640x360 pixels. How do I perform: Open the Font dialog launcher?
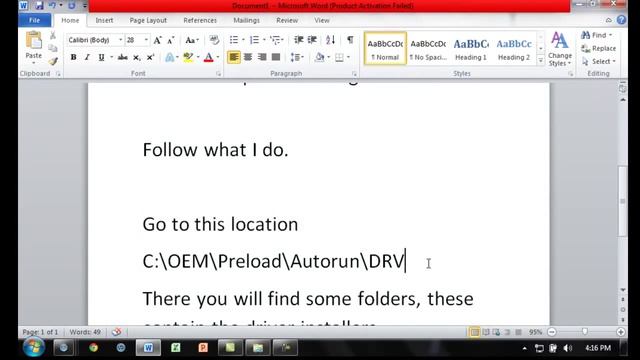coord(218,74)
